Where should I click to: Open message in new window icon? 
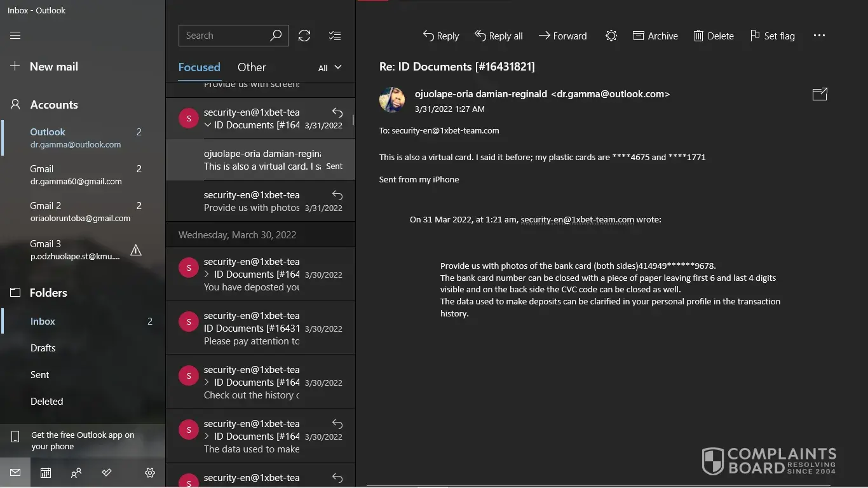(x=820, y=94)
